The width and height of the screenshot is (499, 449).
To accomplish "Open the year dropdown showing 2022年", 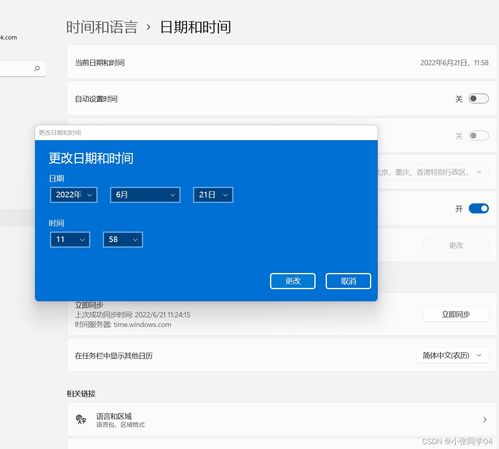I will point(74,195).
